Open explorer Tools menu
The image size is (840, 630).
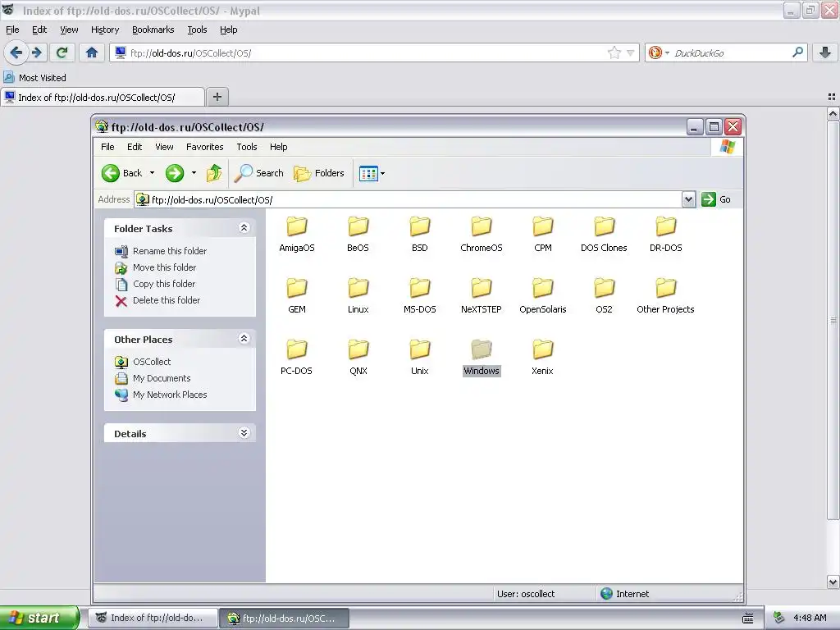click(x=246, y=147)
